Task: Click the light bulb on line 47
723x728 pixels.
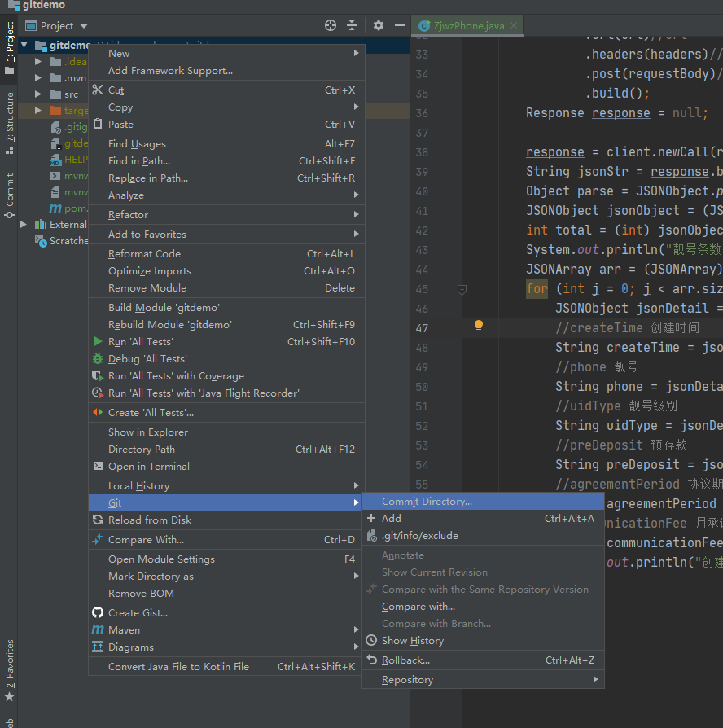Action: pos(479,326)
